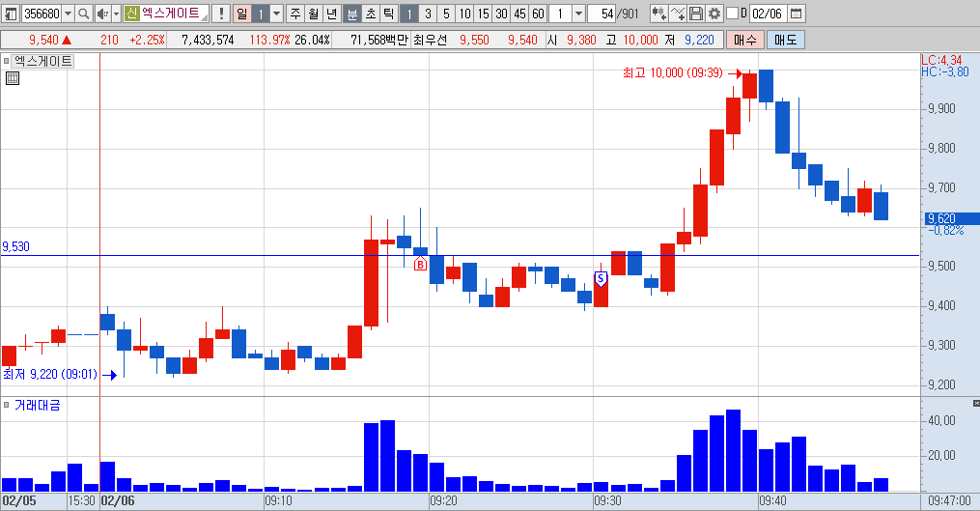This screenshot has height=511, width=980.
Task: Toggle the D checkbox
Action: (x=732, y=14)
